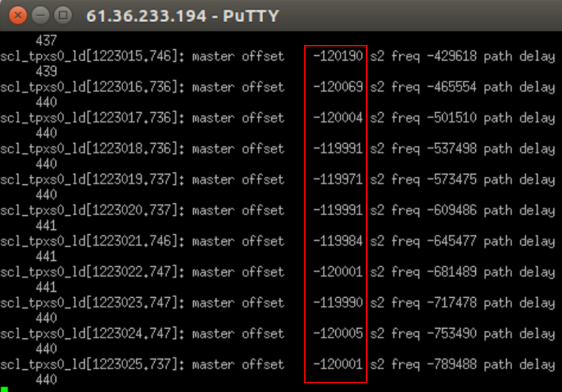Close the PuTTY window
The height and width of the screenshot is (392, 562).
[17, 15]
